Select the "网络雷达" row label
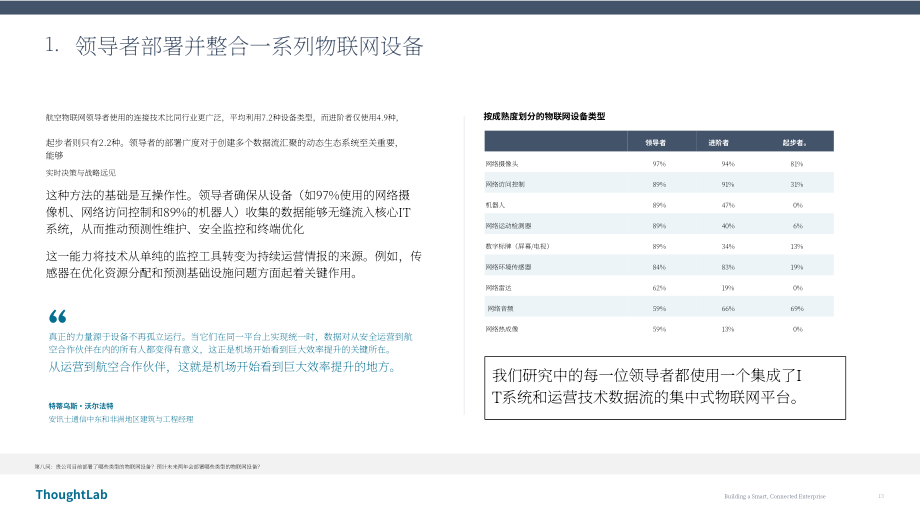The width and height of the screenshot is (920, 518). pyautogui.click(x=499, y=288)
